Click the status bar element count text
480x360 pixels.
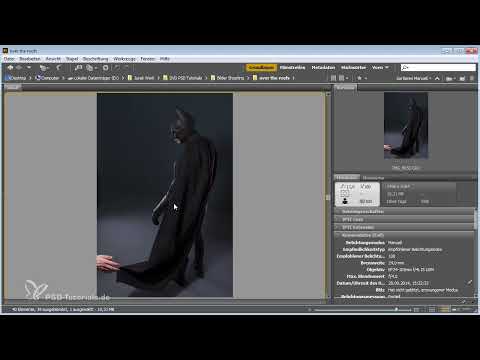(x=63, y=309)
